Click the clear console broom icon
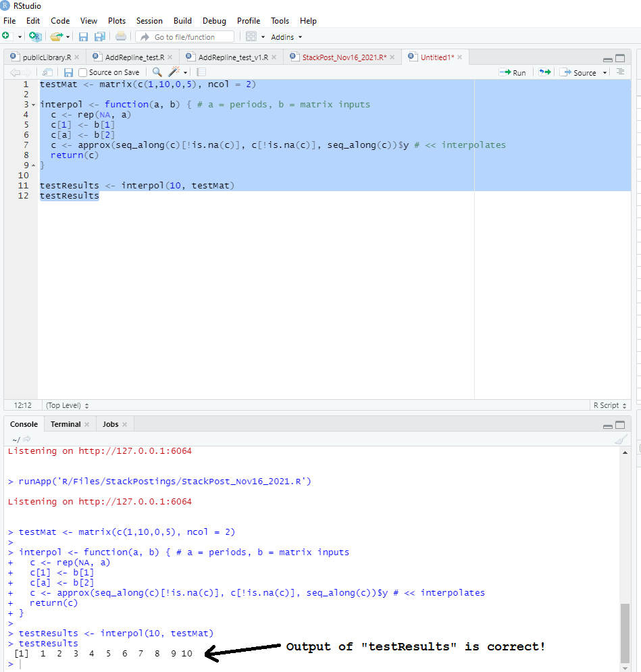 [x=621, y=439]
